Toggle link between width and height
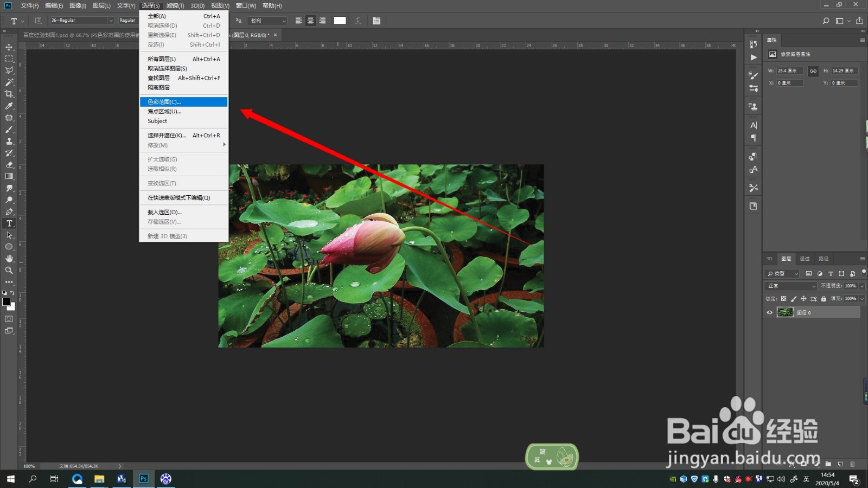The width and height of the screenshot is (868, 488). (813, 71)
